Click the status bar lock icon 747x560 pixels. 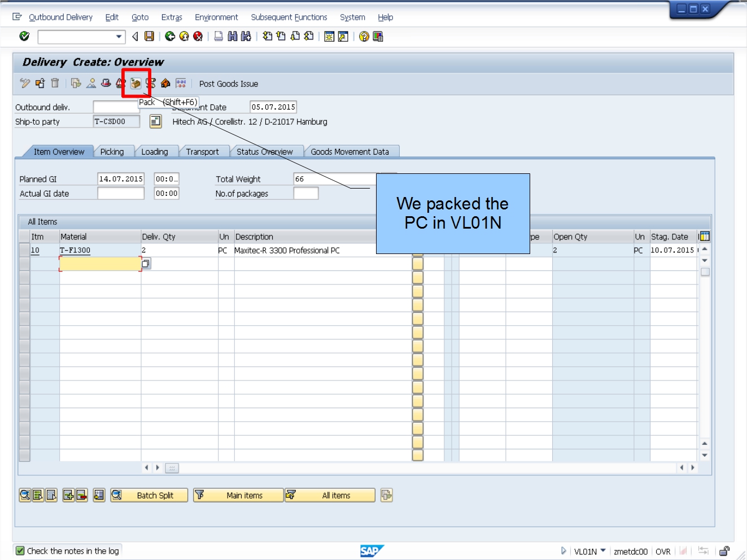(x=724, y=551)
